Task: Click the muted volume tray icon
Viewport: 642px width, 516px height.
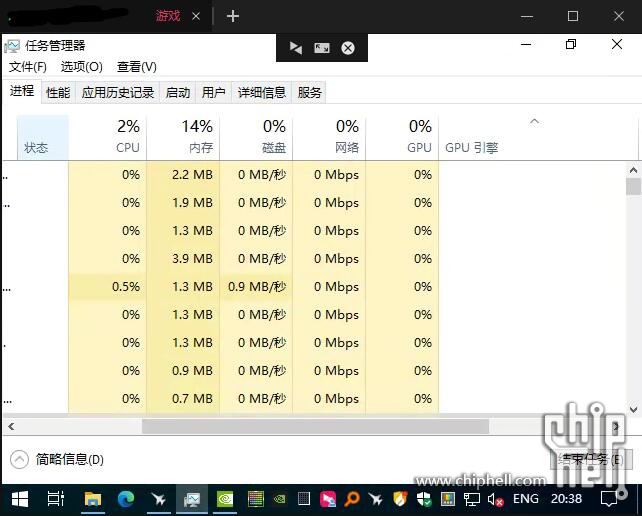Action: click(x=495, y=498)
